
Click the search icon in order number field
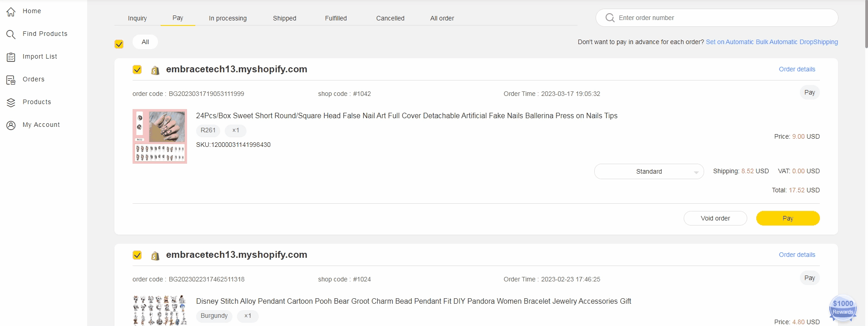click(x=610, y=18)
